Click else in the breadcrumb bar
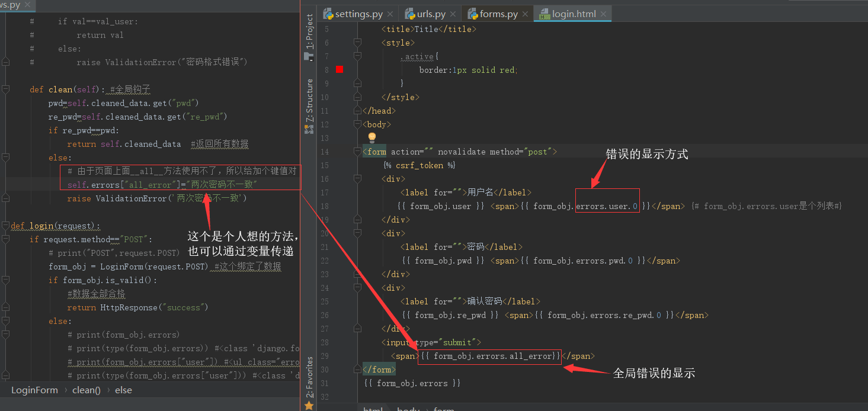 pos(124,390)
